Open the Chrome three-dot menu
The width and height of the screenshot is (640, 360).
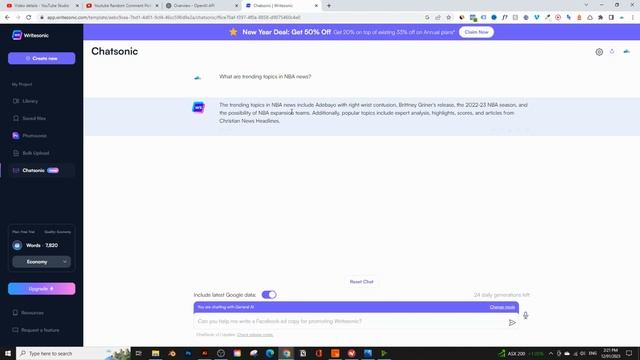tap(633, 18)
